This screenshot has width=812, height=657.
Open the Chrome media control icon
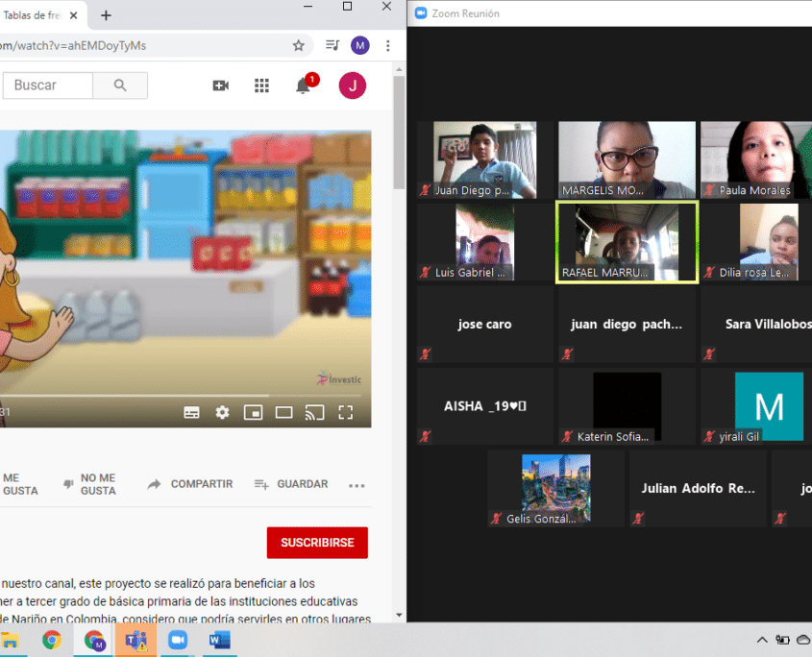pyautogui.click(x=332, y=45)
